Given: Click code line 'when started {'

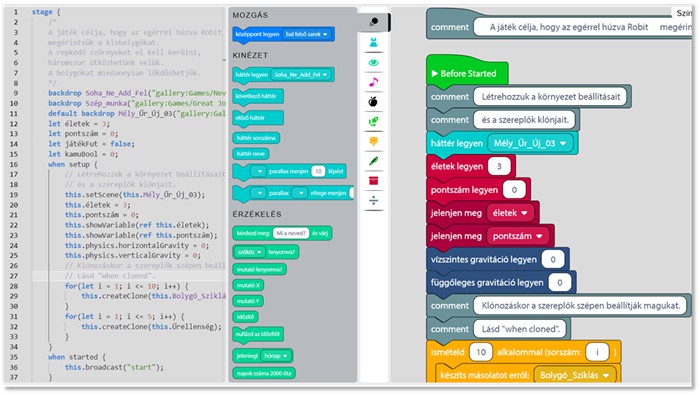Looking at the screenshot, I should pos(77,357).
